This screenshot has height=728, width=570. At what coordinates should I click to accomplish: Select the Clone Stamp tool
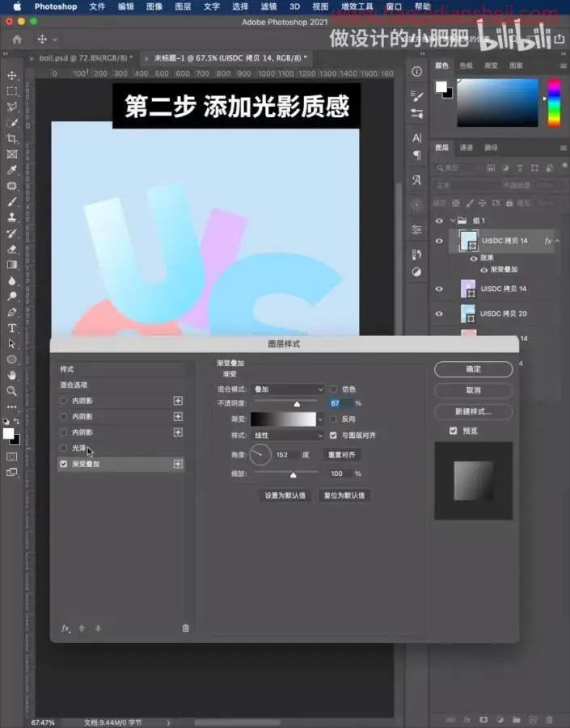(x=13, y=217)
